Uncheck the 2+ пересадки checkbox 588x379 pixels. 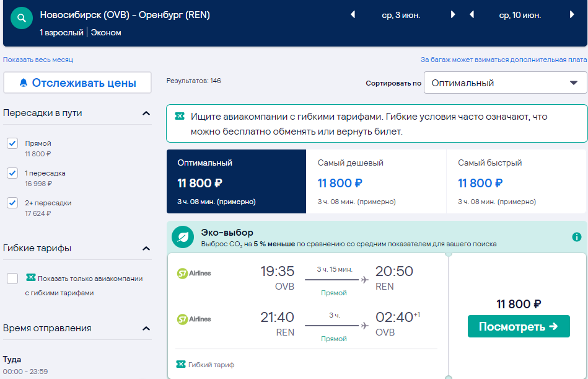(12, 203)
